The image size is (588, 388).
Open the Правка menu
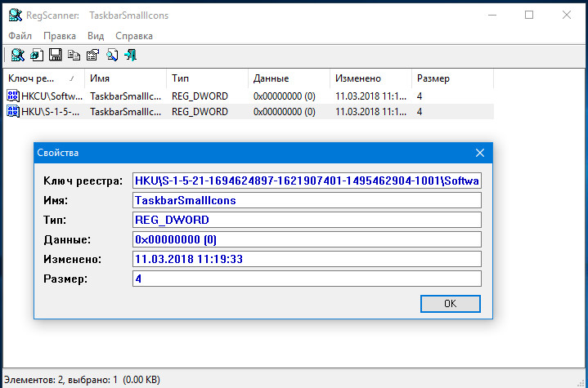[x=60, y=36]
